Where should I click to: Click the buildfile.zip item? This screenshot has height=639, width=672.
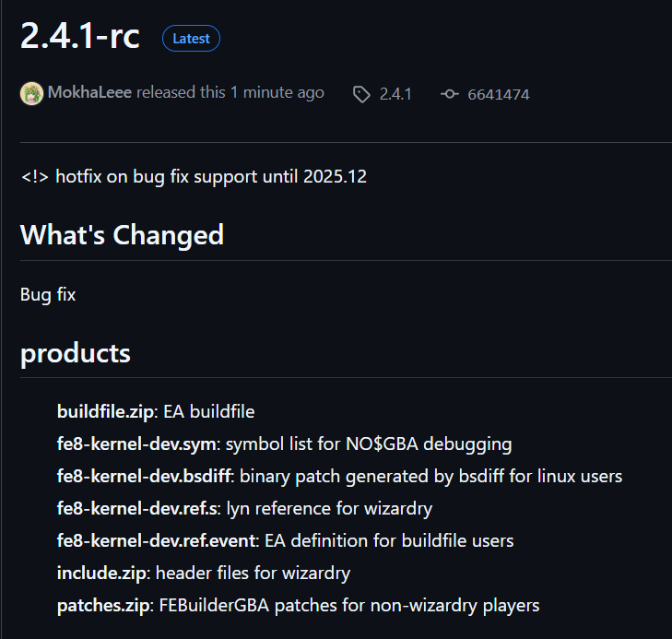coord(105,412)
